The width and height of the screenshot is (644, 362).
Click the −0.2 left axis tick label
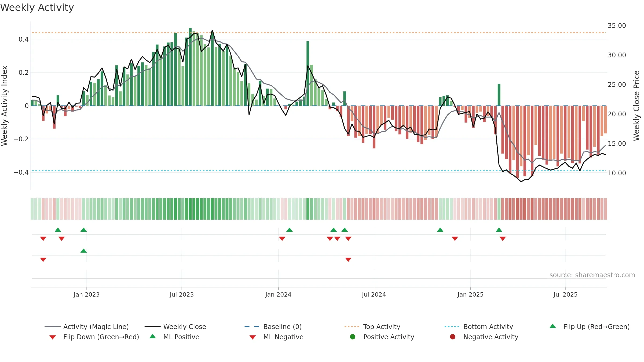coord(21,139)
